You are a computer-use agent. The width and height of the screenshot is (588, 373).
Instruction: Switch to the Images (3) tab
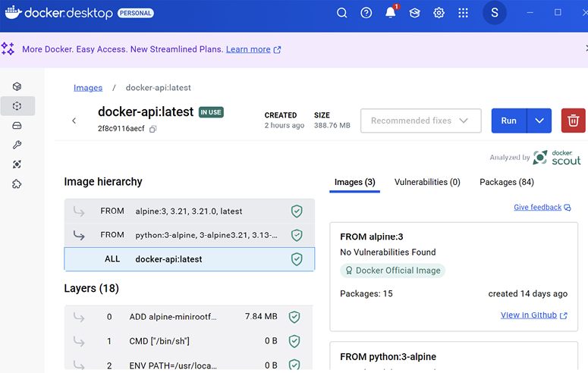pos(355,182)
